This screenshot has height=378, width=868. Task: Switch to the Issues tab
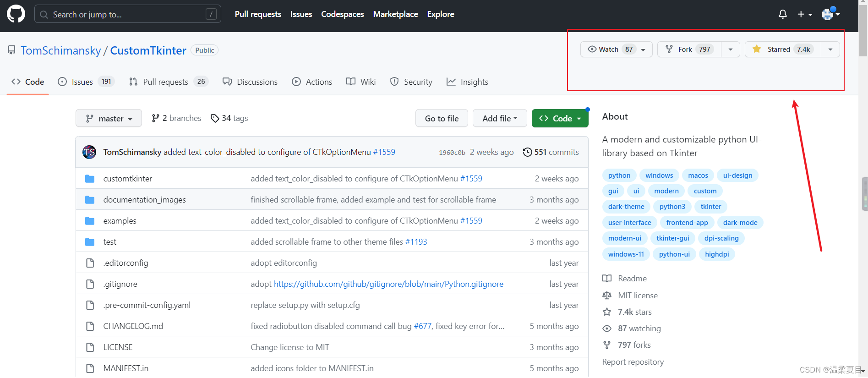[x=86, y=82]
